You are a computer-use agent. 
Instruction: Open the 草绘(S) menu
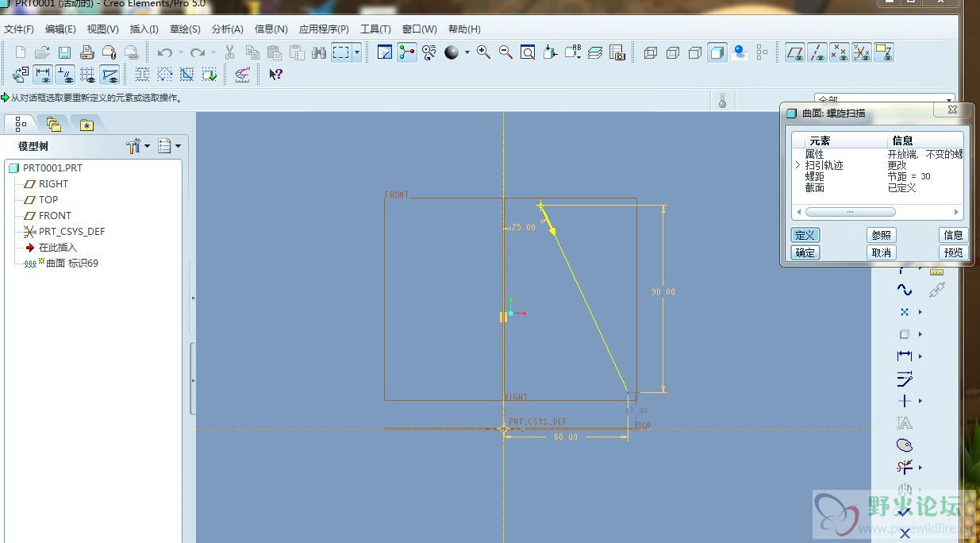pos(185,29)
